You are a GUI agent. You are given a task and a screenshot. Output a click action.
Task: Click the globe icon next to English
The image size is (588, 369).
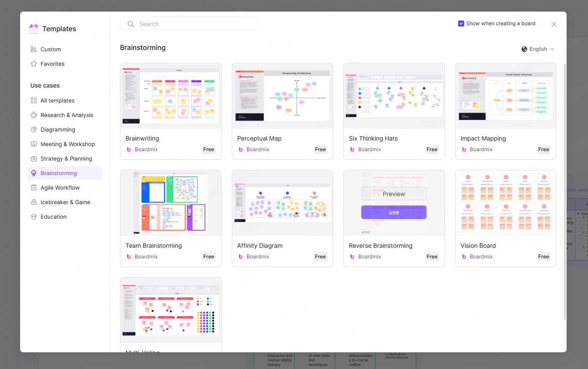pyautogui.click(x=524, y=49)
